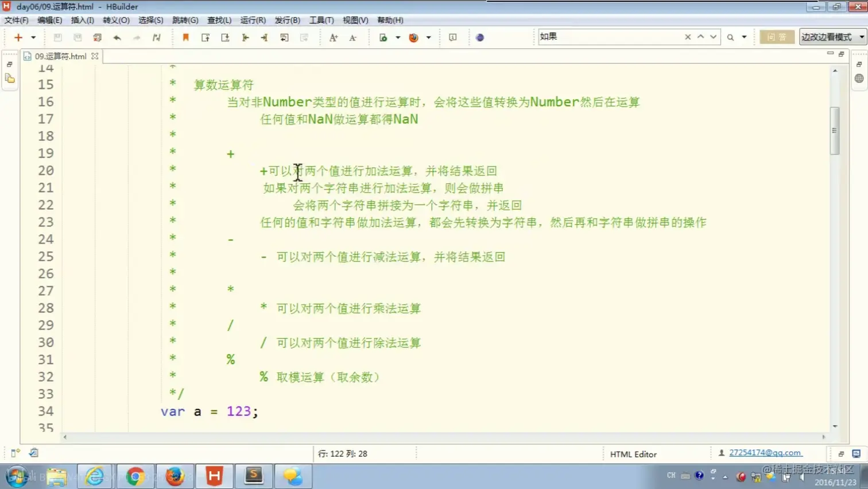868x489 pixels.
Task: Undo the last edit using the undo arrow
Action: 118,37
